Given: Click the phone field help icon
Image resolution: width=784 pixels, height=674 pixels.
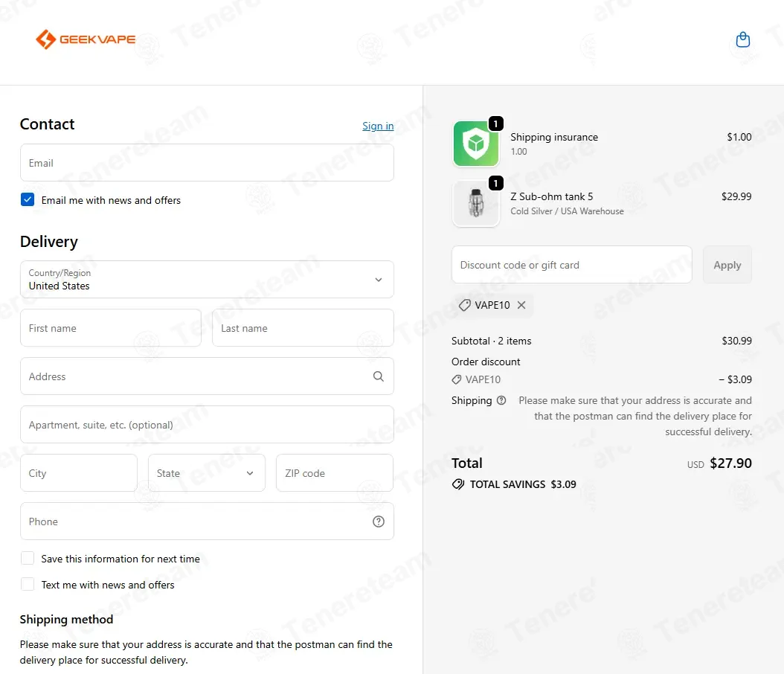Looking at the screenshot, I should tap(379, 521).
